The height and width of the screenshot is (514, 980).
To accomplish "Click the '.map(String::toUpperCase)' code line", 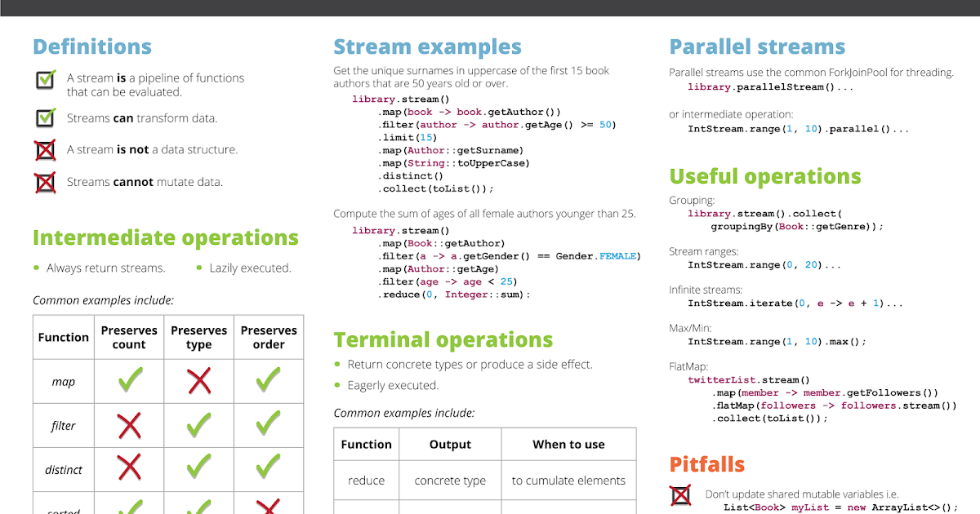I will pos(453,163).
